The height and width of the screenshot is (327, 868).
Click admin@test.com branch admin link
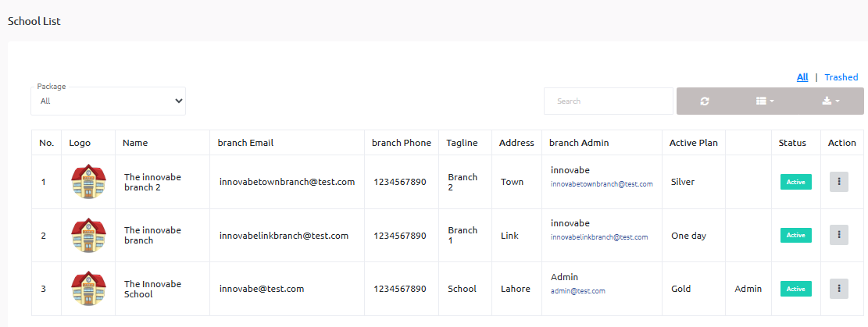point(577,291)
